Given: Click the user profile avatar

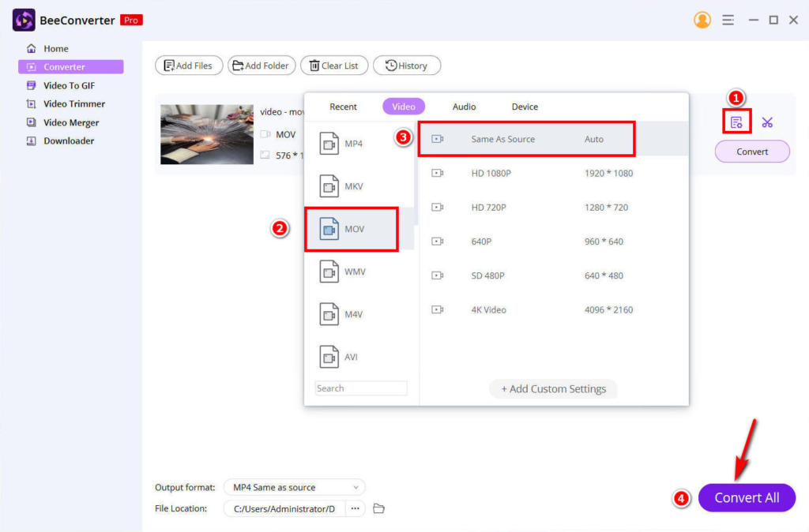Looking at the screenshot, I should click(x=702, y=20).
